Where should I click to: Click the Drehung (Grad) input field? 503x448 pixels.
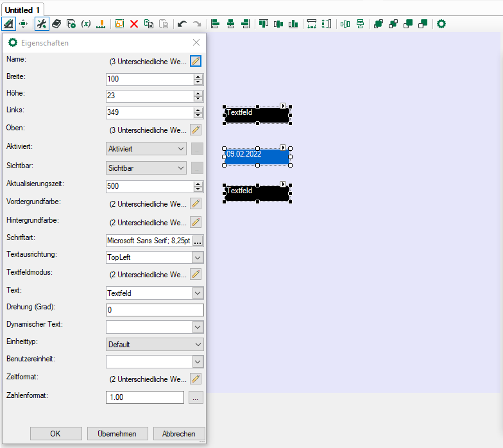[x=154, y=310]
